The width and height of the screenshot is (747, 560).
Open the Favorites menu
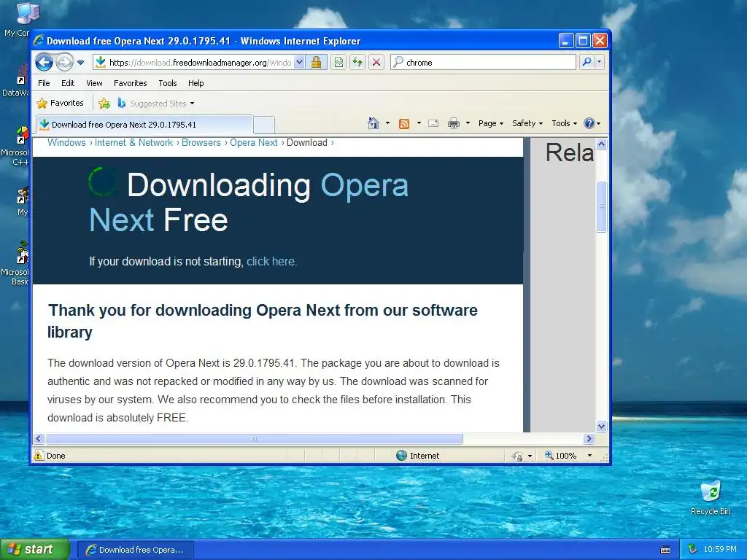tap(130, 83)
